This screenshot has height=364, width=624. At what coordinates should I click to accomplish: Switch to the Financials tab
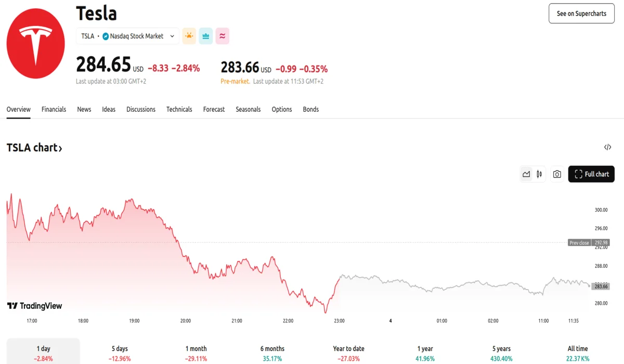(54, 109)
